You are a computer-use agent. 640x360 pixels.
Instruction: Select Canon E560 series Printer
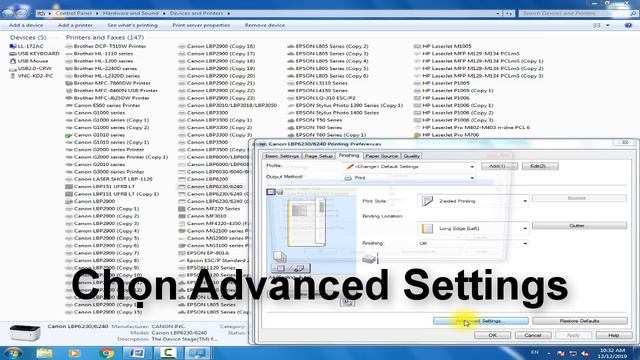[103, 105]
